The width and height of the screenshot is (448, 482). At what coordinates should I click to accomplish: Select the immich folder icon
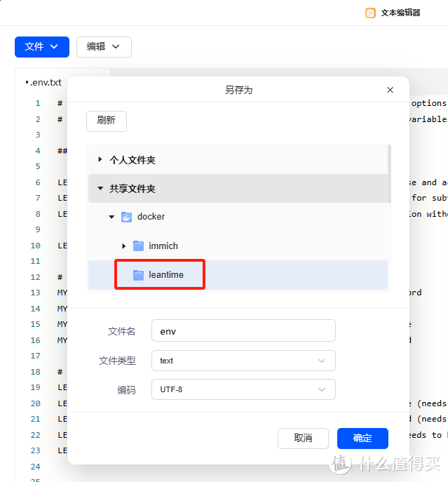138,246
